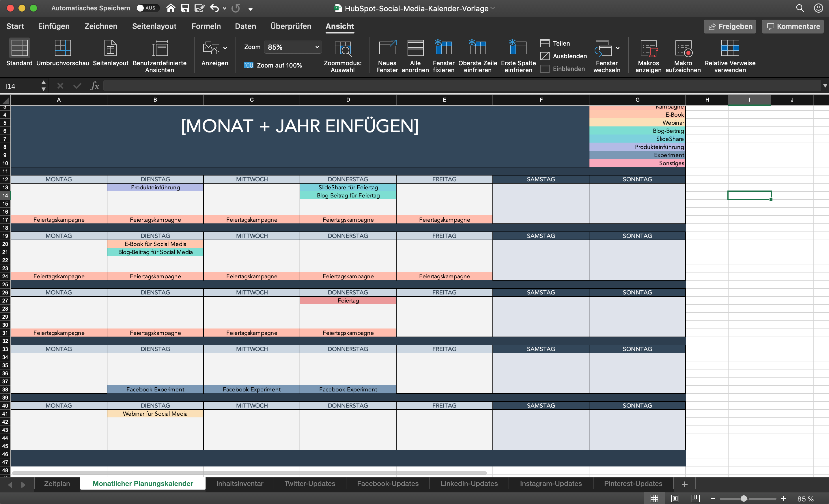Click the zoom slider handle
The image size is (829, 504).
click(x=744, y=499)
